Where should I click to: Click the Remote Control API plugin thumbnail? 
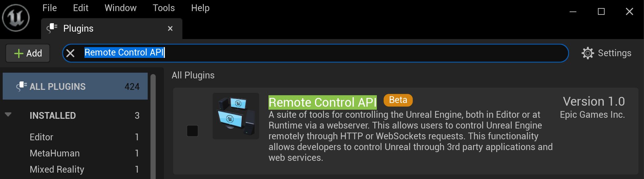tap(236, 116)
